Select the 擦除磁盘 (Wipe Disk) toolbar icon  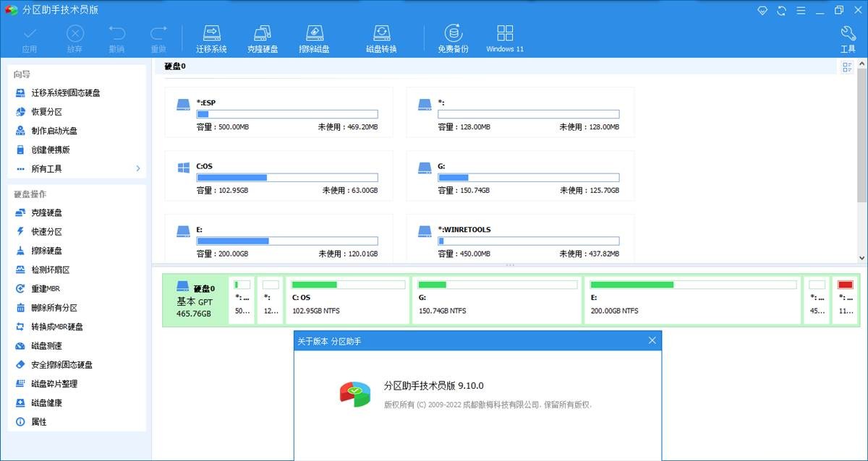click(x=314, y=38)
